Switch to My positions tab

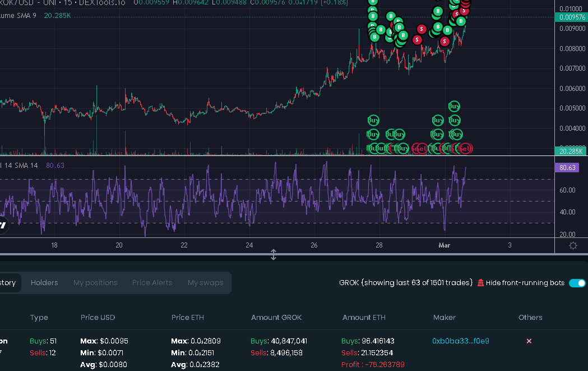(95, 283)
